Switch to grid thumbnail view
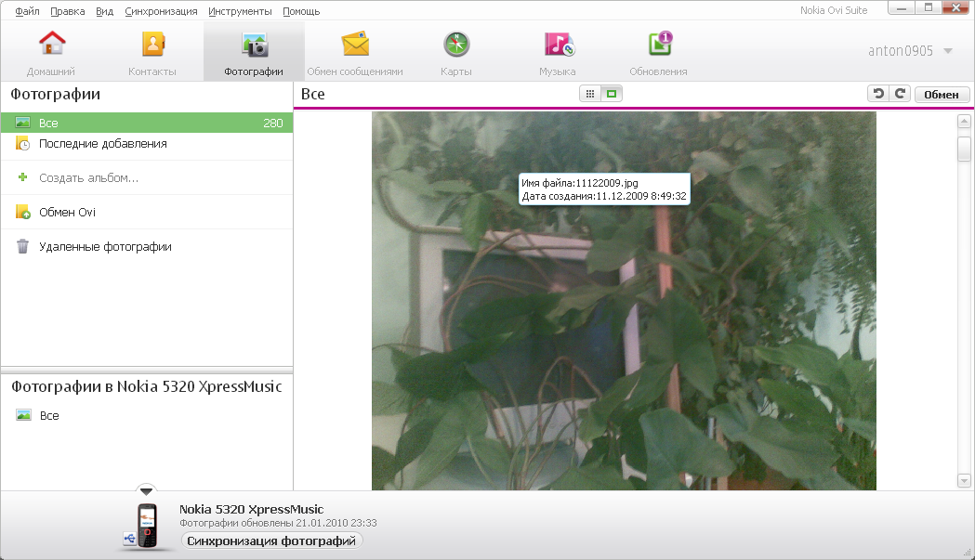 pyautogui.click(x=590, y=94)
